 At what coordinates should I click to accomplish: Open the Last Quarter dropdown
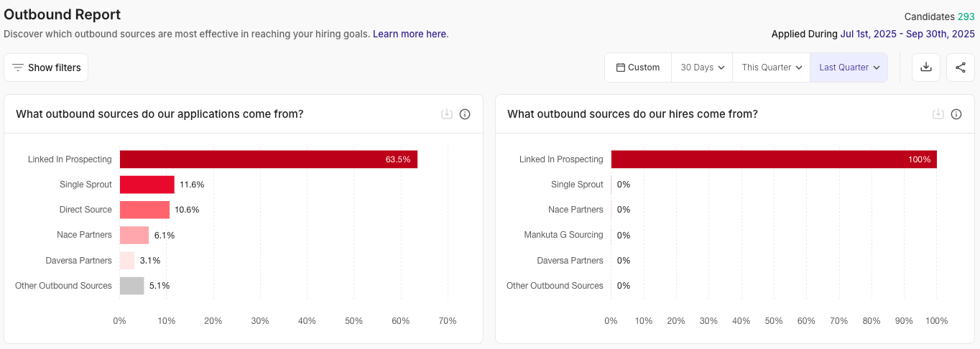[x=849, y=68]
